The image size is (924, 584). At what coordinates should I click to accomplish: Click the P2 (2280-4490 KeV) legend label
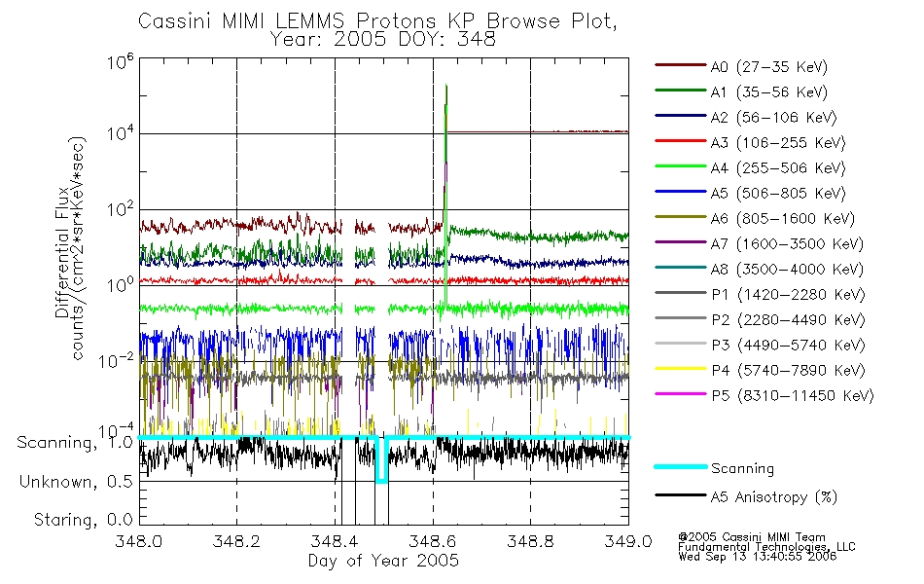point(788,319)
